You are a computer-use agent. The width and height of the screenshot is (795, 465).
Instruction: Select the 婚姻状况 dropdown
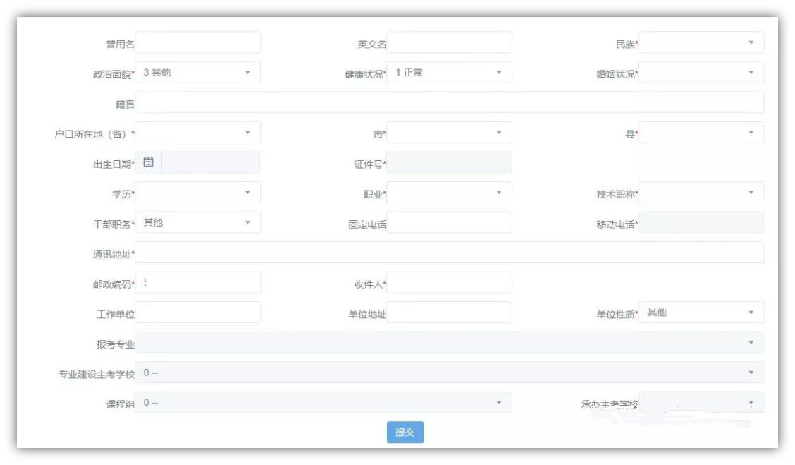click(x=701, y=73)
